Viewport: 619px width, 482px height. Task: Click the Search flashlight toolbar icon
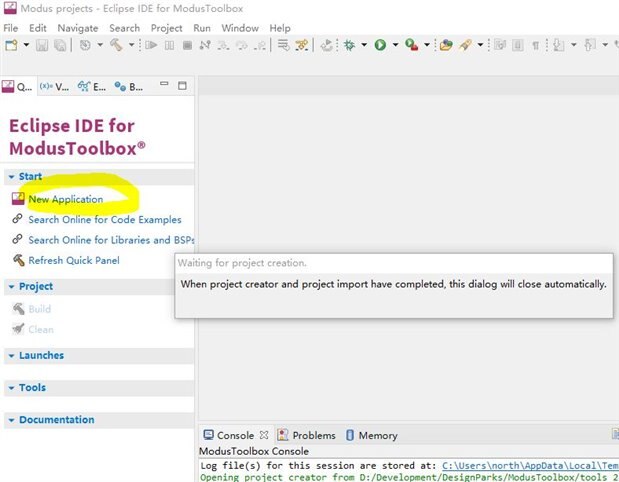tap(466, 45)
